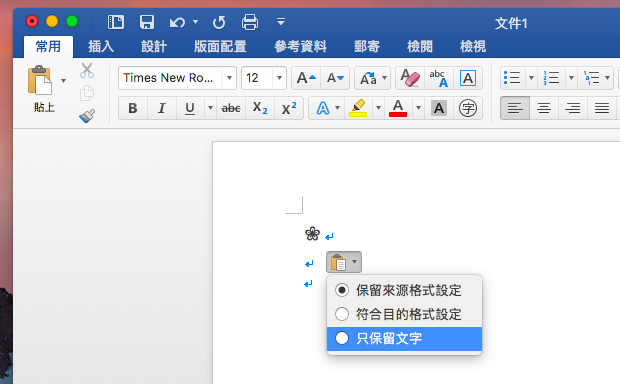620x384 pixels.
Task: Click the Undo arrow icon
Action: [x=178, y=22]
